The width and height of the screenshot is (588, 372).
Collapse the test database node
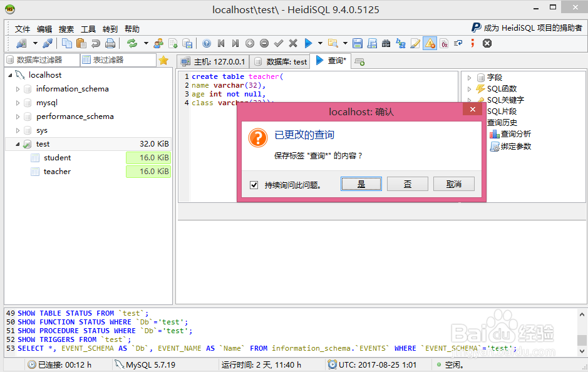pyautogui.click(x=18, y=145)
